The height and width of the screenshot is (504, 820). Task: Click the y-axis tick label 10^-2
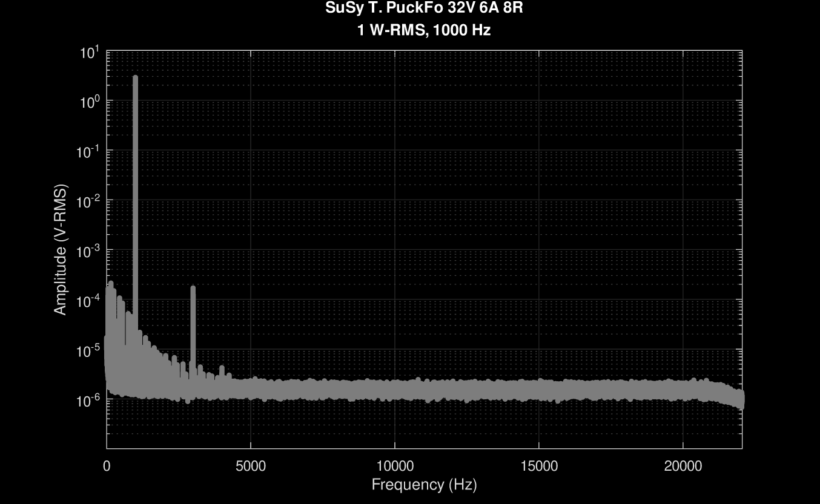tap(88, 201)
